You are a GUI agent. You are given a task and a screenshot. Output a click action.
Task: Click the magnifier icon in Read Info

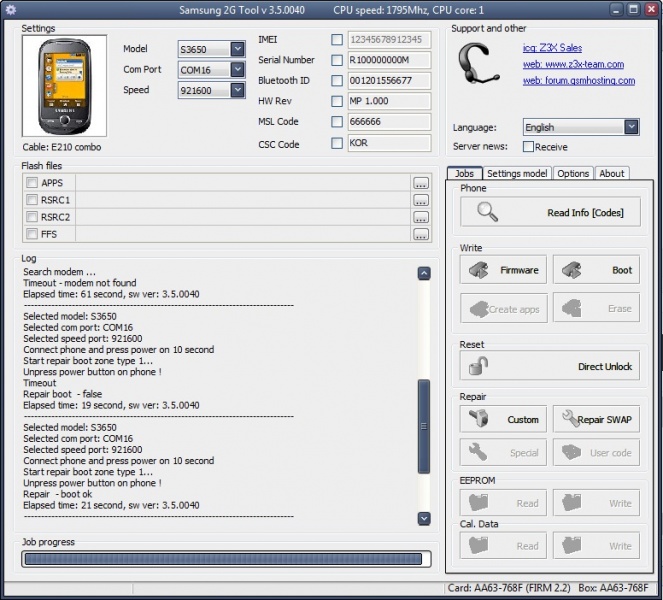(x=487, y=212)
